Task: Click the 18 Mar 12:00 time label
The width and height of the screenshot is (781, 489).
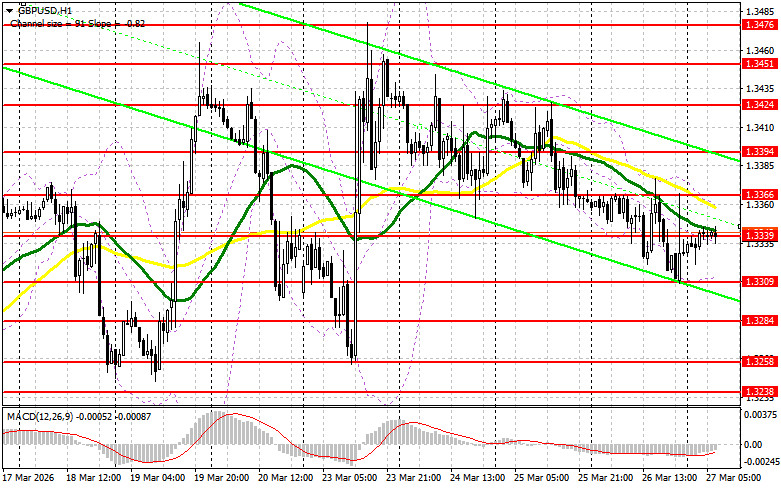Action: (93, 478)
